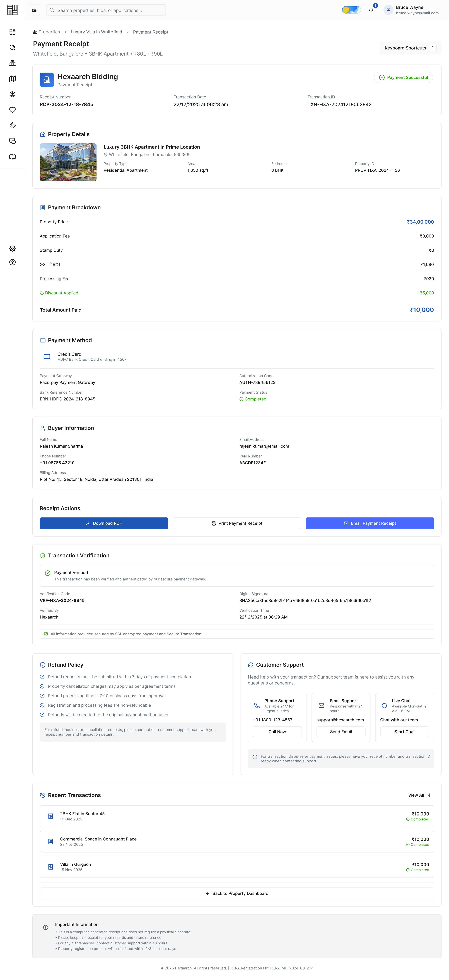Open the dashboard grid icon in sidebar
This screenshot has height=980, width=449.
(12, 32)
